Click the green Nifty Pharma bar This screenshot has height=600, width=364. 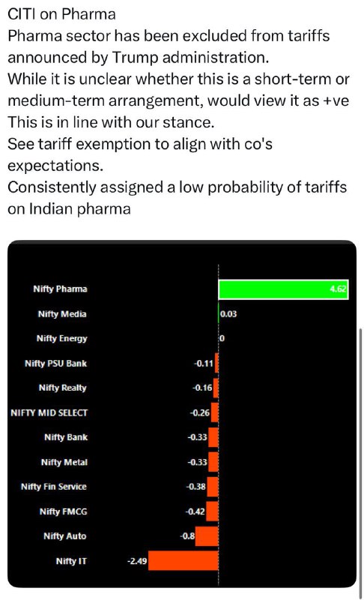click(x=283, y=289)
